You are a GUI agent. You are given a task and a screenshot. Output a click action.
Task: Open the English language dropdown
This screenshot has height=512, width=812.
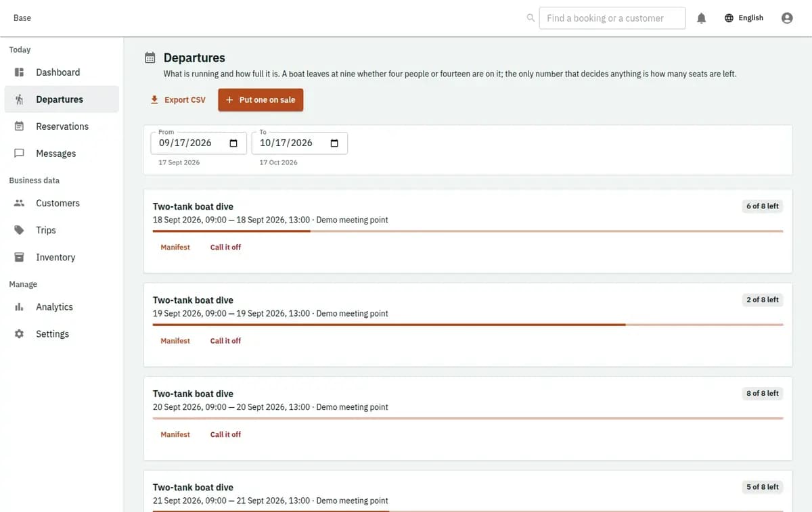pyautogui.click(x=744, y=18)
